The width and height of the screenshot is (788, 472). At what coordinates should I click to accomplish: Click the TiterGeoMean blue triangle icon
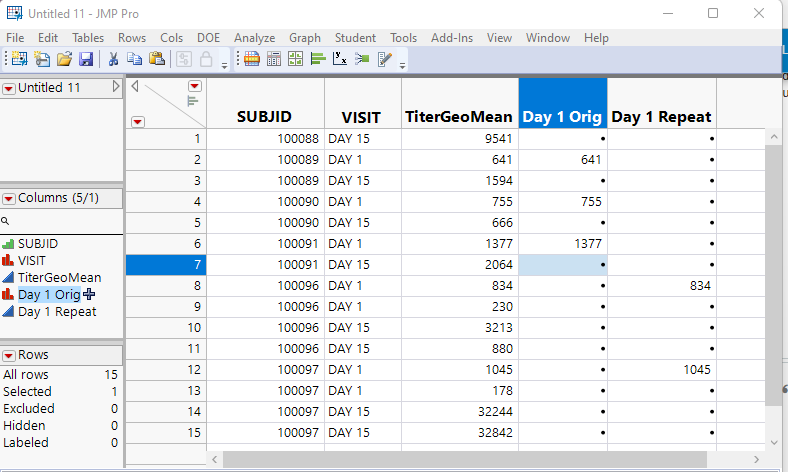8,277
